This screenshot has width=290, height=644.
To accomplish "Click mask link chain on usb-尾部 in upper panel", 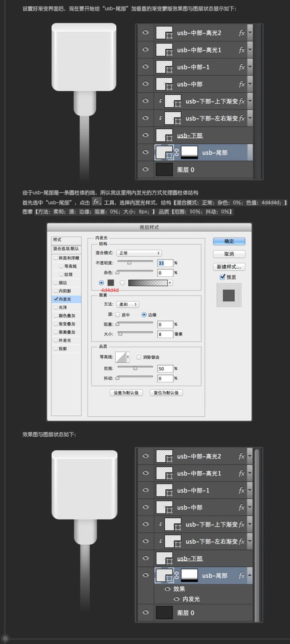I will [177, 153].
